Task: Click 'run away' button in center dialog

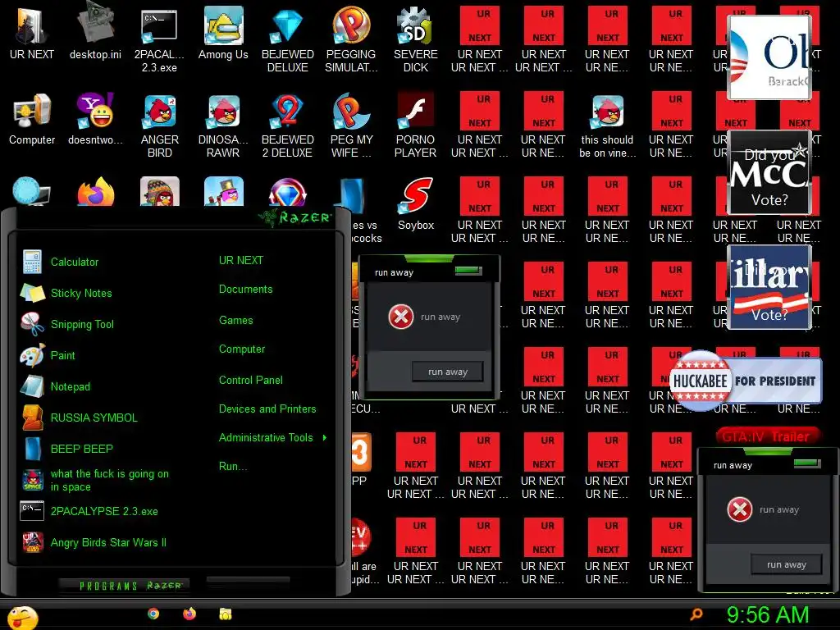Action: point(448,372)
